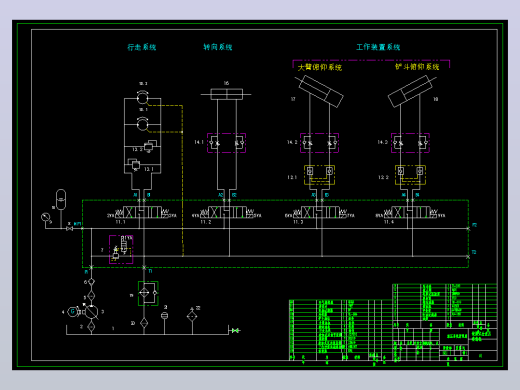Click the cyan P2 port label at right edge
520x390 pixels.
tap(474, 225)
